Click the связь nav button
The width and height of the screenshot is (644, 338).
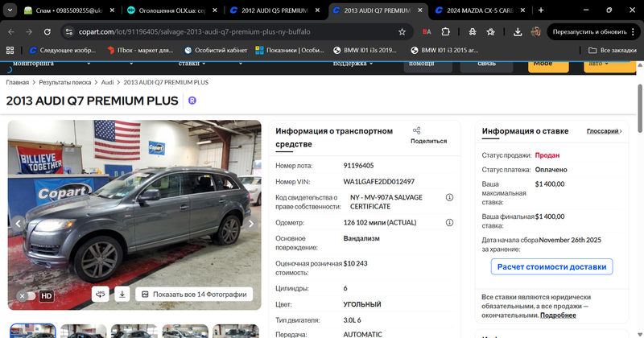tap(486, 66)
